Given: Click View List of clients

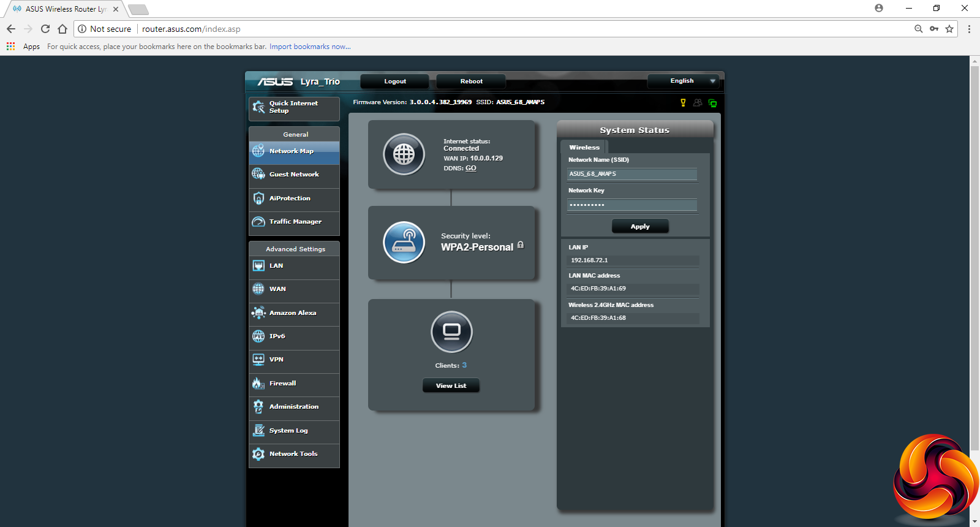Looking at the screenshot, I should (451, 386).
